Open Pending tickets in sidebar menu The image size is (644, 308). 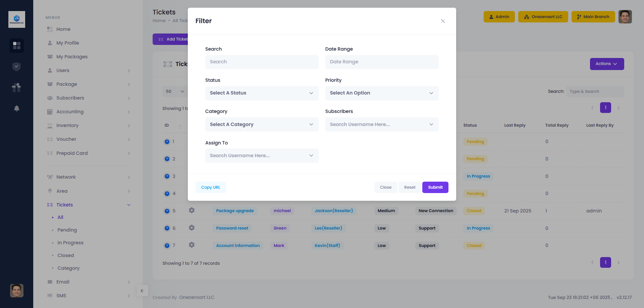[67, 230]
